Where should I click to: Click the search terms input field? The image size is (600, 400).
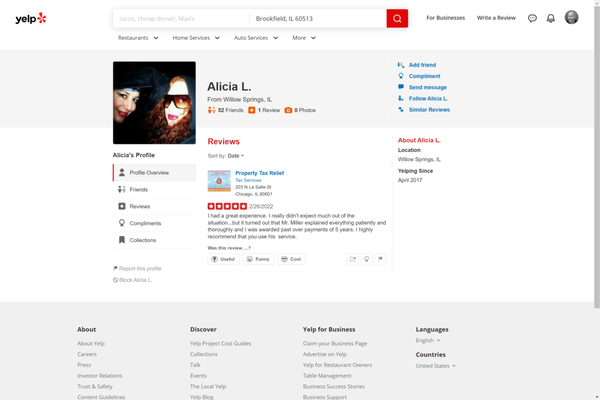click(x=181, y=18)
